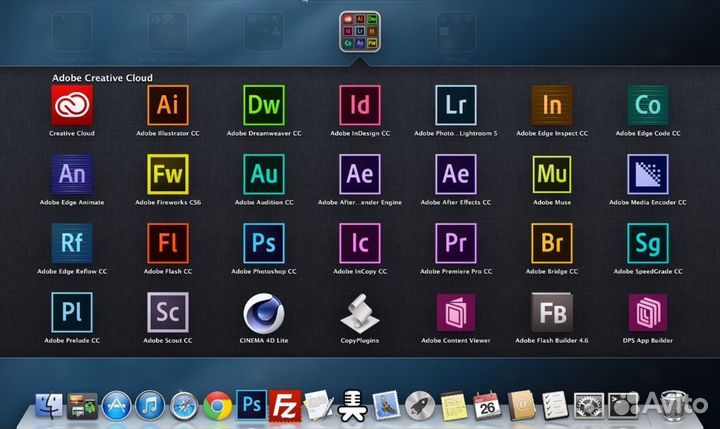Open Finder from the Dock
Image resolution: width=720 pixels, height=429 pixels.
click(49, 406)
